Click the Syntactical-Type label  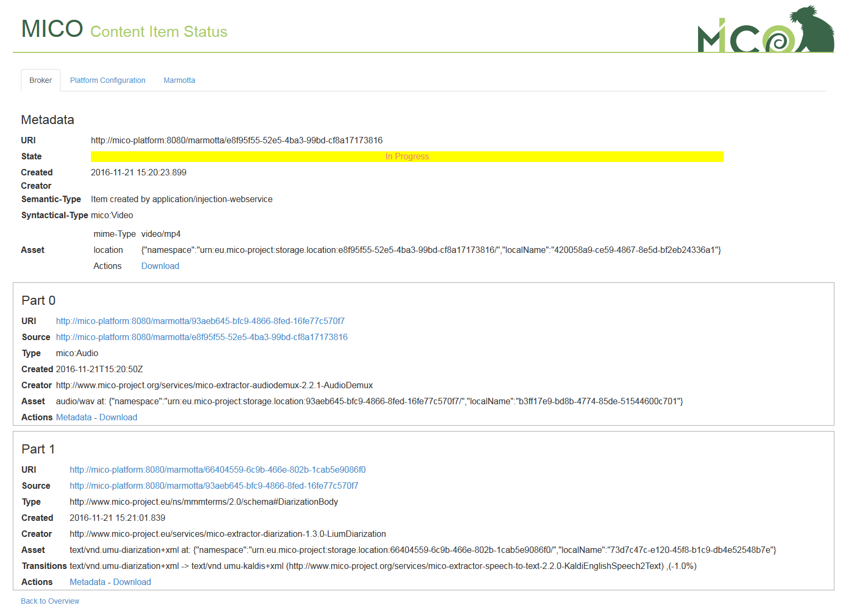pos(55,215)
